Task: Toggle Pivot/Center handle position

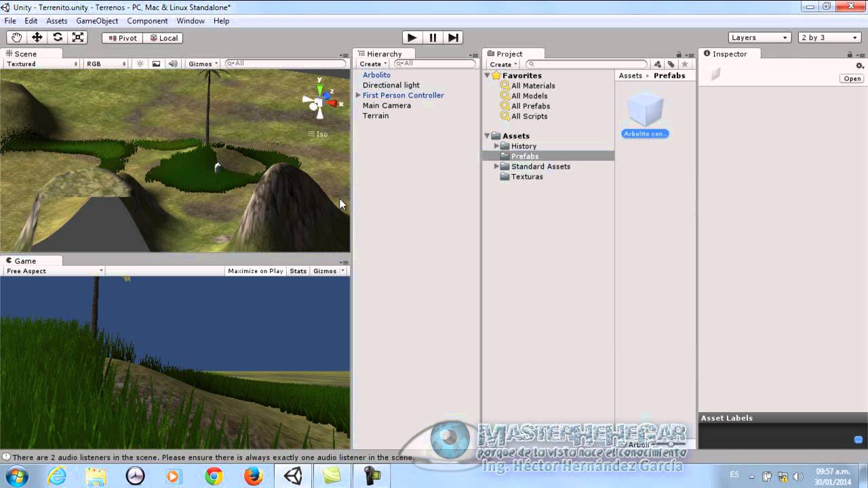Action: point(122,38)
